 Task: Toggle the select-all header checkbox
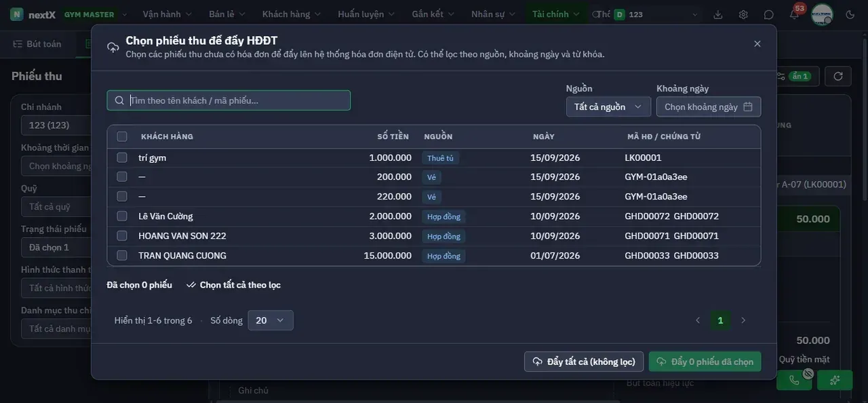[x=122, y=136]
